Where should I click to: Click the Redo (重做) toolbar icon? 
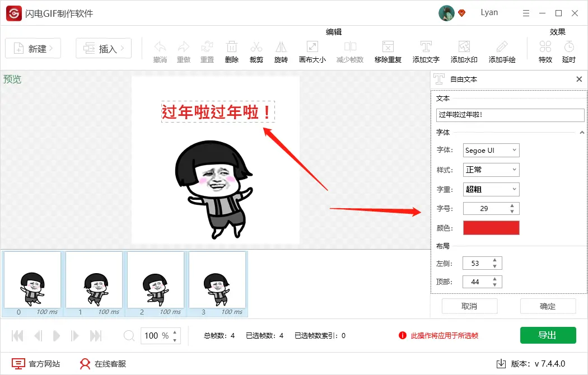coord(184,51)
